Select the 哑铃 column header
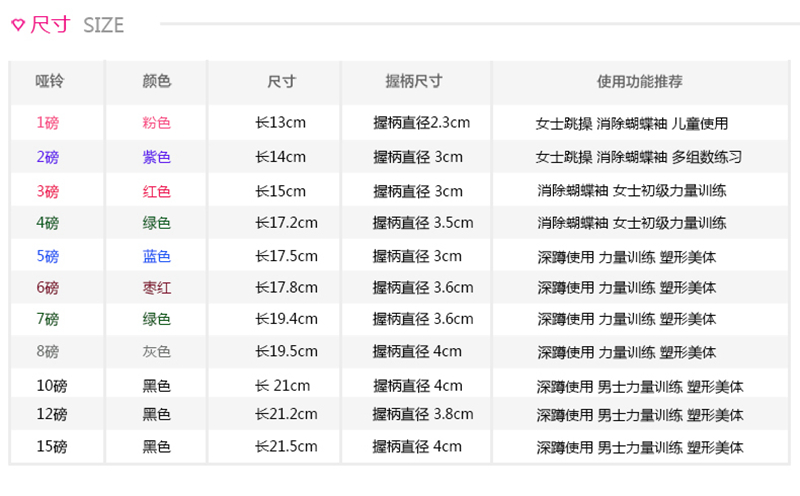The image size is (800, 496). [49, 82]
